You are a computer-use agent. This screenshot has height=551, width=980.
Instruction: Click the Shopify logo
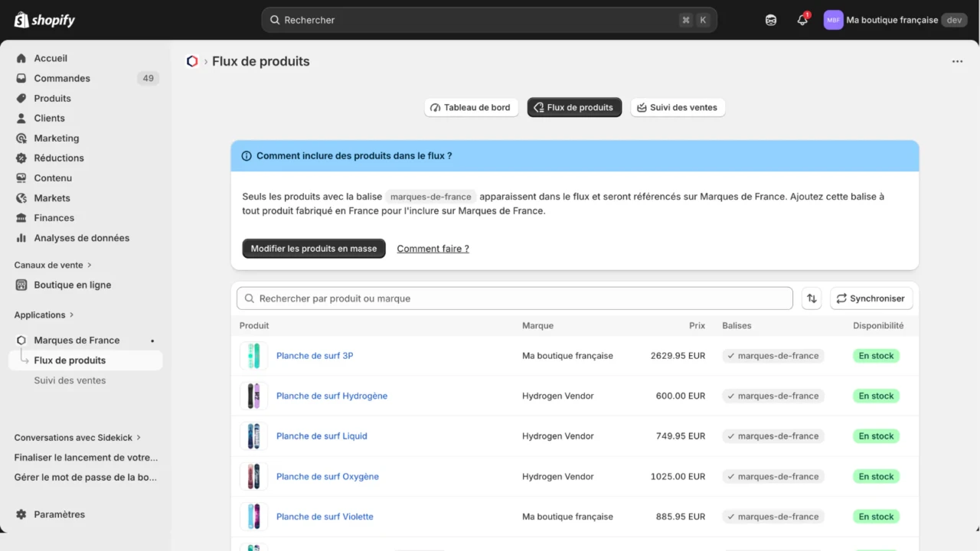(44, 20)
